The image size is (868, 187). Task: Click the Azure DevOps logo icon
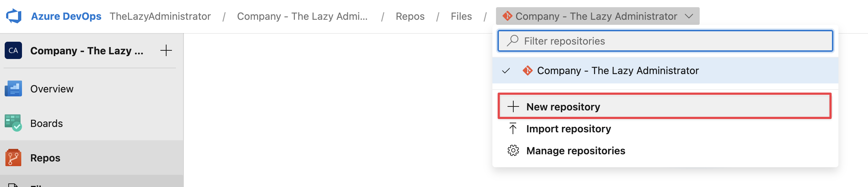point(14,16)
